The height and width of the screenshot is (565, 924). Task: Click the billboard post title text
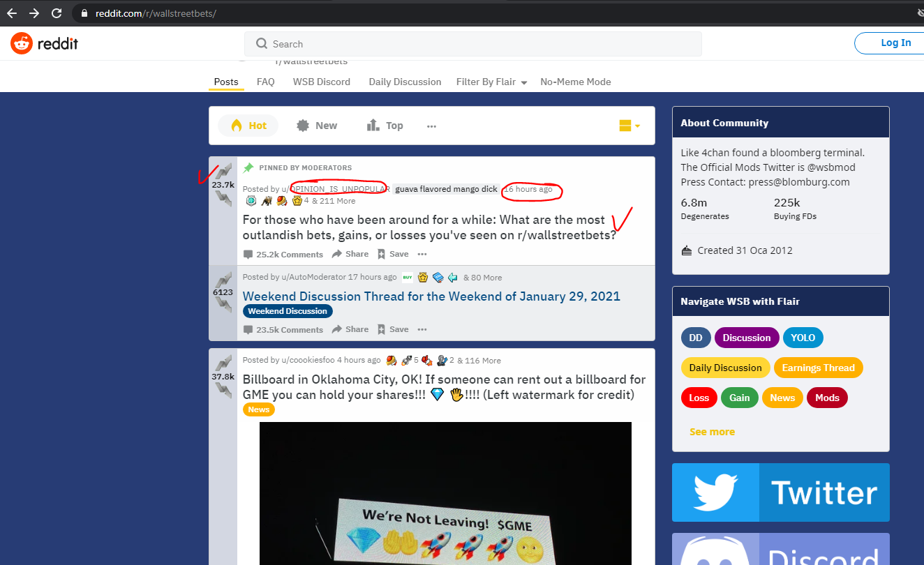pyautogui.click(x=445, y=387)
